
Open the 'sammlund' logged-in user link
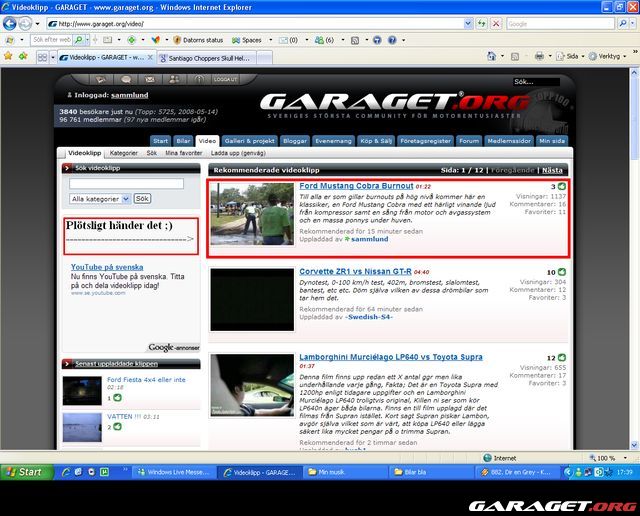coord(129,95)
